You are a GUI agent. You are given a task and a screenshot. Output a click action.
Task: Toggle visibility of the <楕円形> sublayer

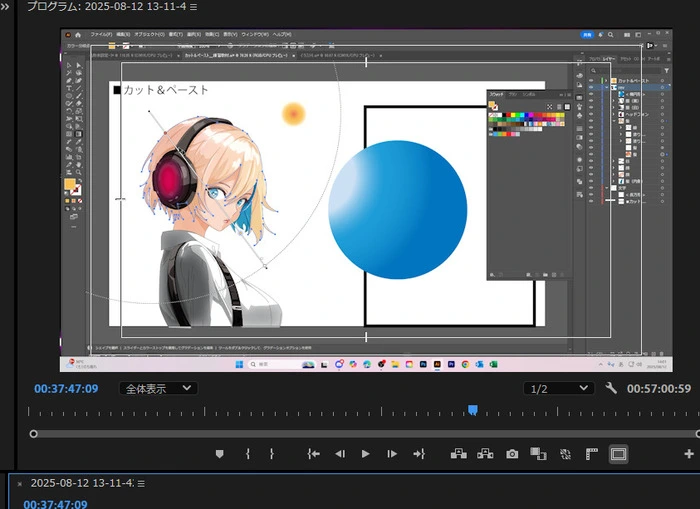point(591,94)
